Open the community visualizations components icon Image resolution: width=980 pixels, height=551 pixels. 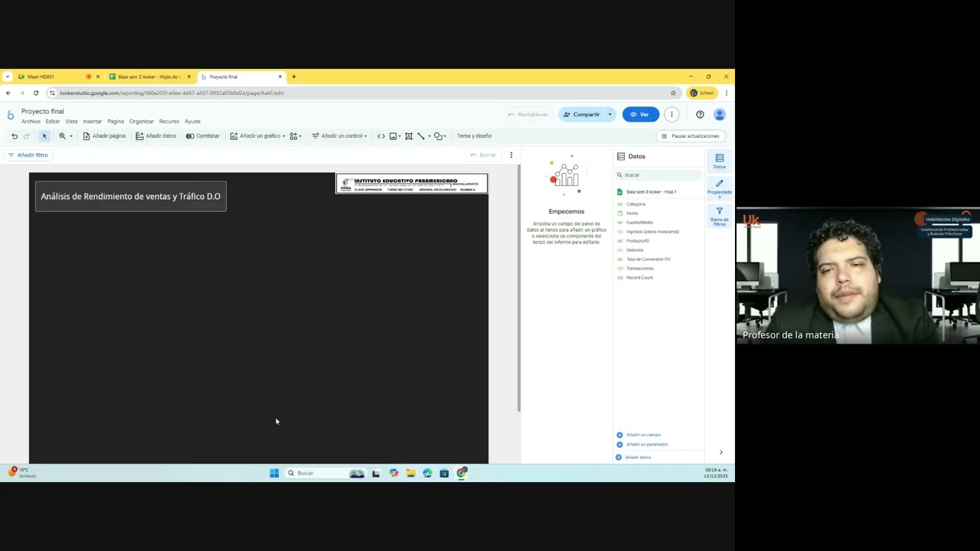pyautogui.click(x=295, y=136)
